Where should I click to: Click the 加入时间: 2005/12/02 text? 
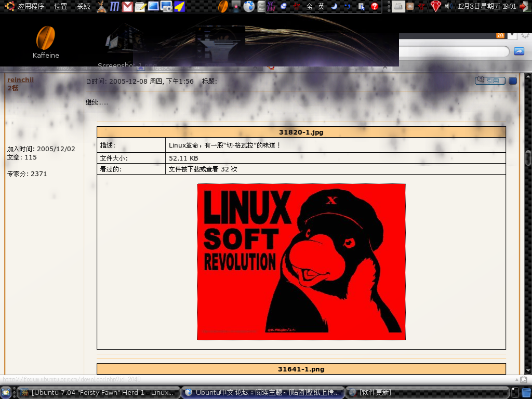pos(41,149)
